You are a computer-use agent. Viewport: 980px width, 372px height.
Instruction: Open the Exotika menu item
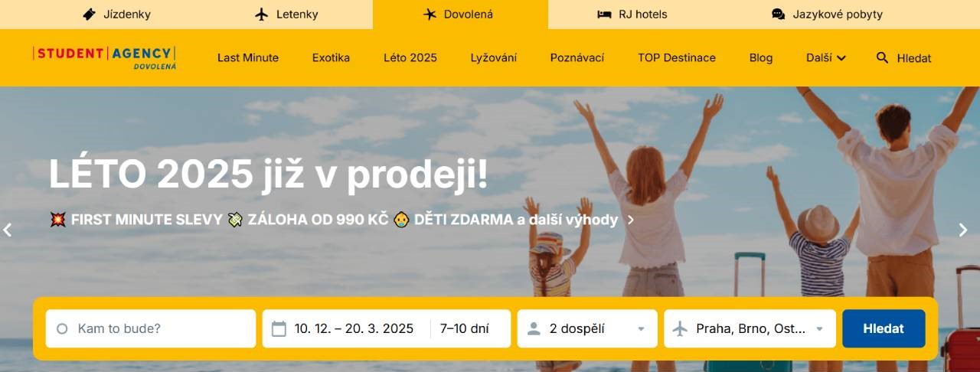pos(331,57)
